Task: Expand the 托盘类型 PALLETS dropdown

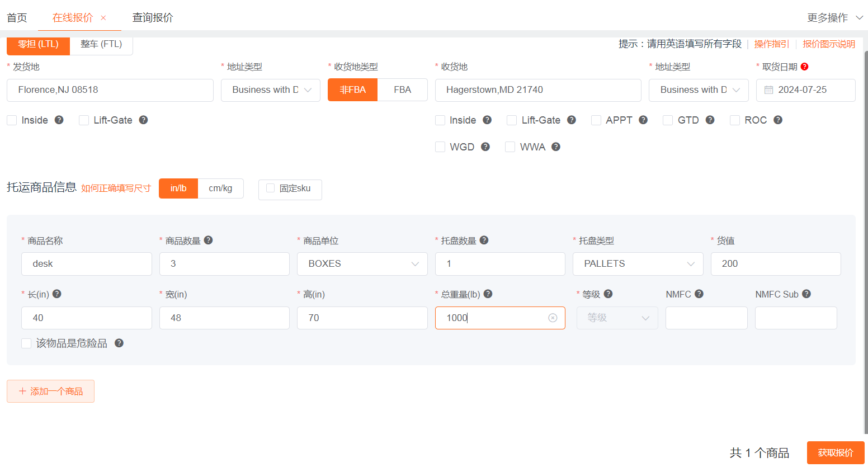Action: tap(638, 264)
